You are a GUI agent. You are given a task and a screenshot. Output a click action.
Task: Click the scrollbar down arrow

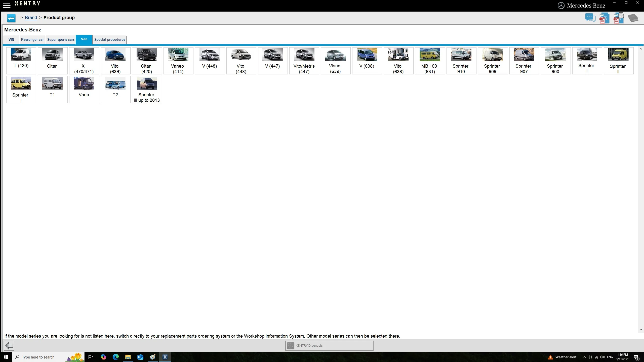[641, 330]
